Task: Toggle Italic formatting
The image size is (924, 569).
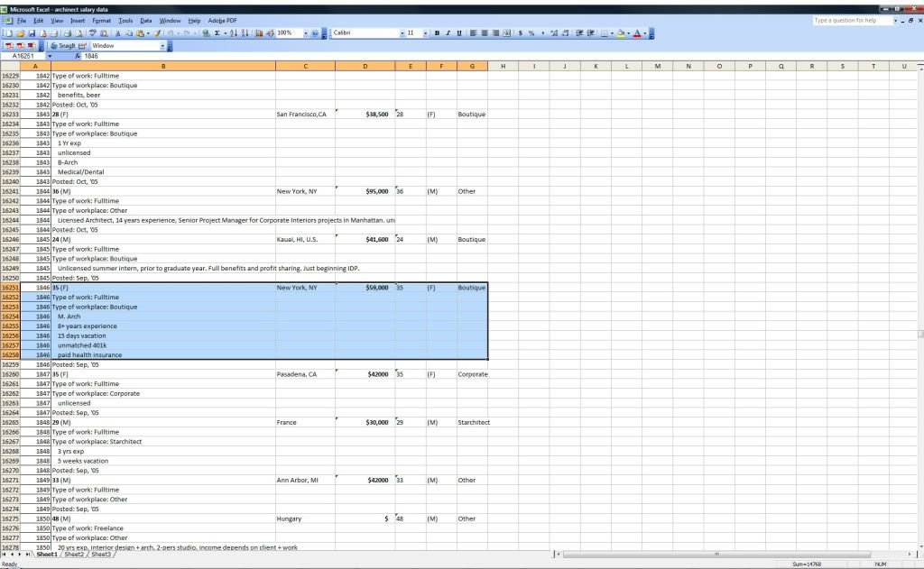Action: coord(448,33)
